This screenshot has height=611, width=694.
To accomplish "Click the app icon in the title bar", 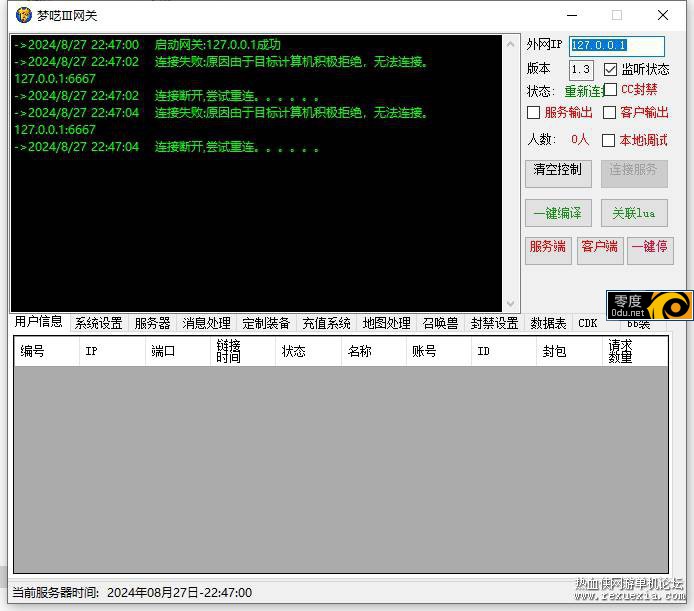I will tap(23, 15).
